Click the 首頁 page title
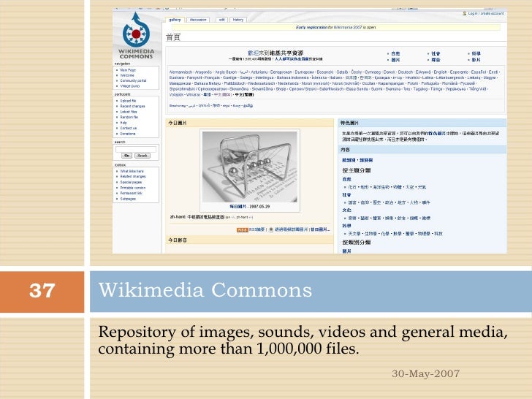Image resolution: width=532 pixels, height=399 pixels. point(173,37)
